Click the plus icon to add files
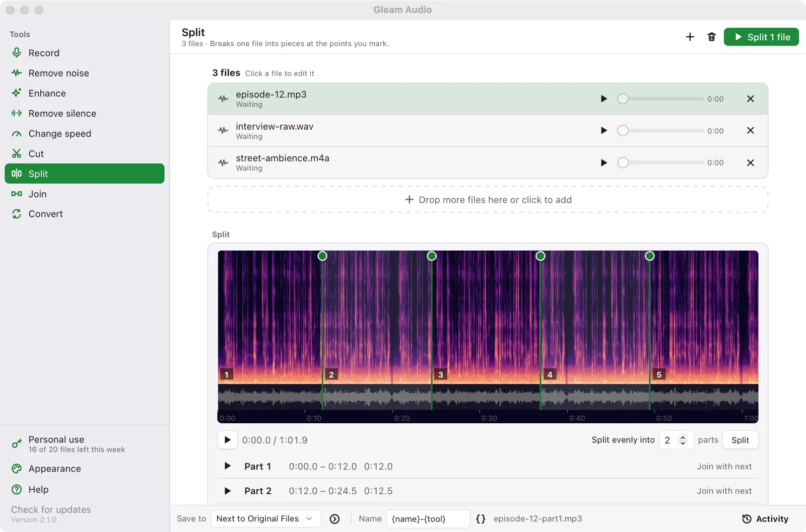Image resolution: width=806 pixels, height=532 pixels. point(690,37)
